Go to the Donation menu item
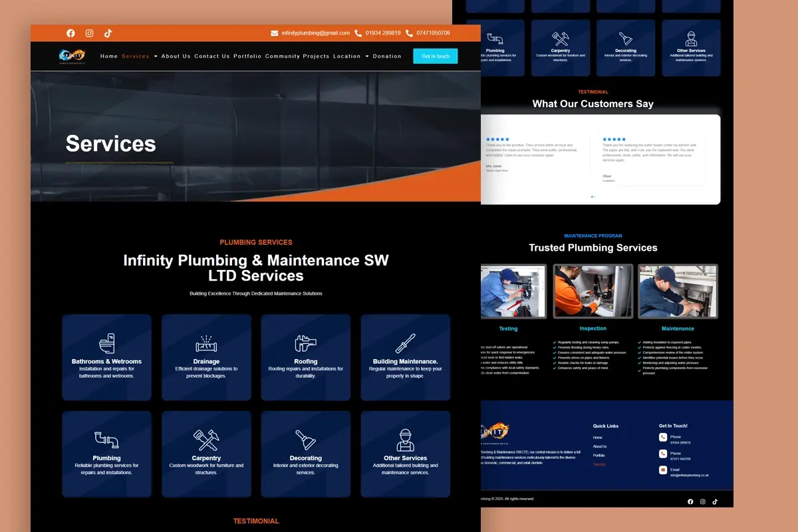The image size is (798, 532). [x=387, y=57]
